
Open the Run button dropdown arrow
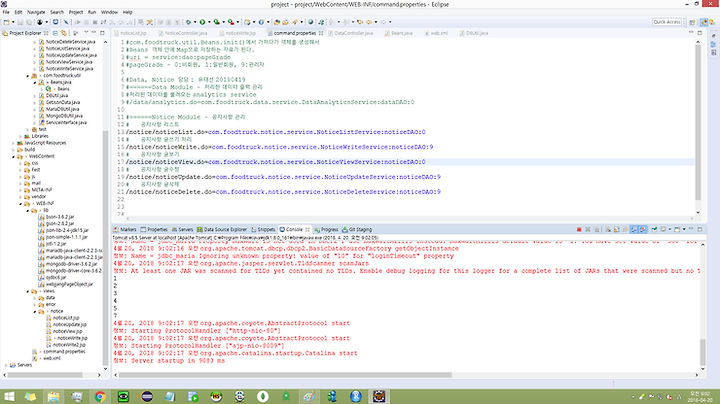coord(209,22)
